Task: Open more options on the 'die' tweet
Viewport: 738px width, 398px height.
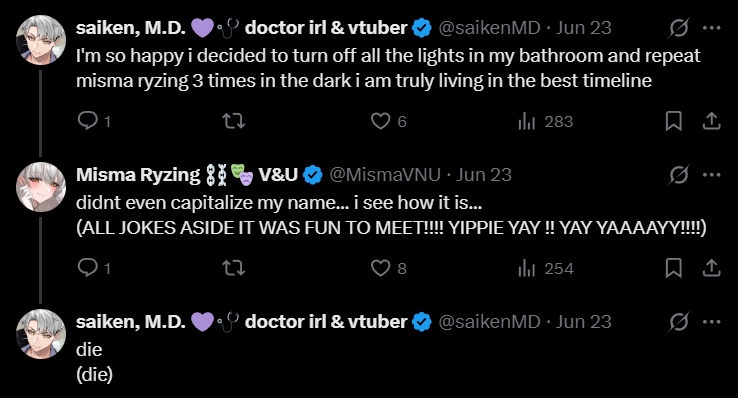Action: 712,322
